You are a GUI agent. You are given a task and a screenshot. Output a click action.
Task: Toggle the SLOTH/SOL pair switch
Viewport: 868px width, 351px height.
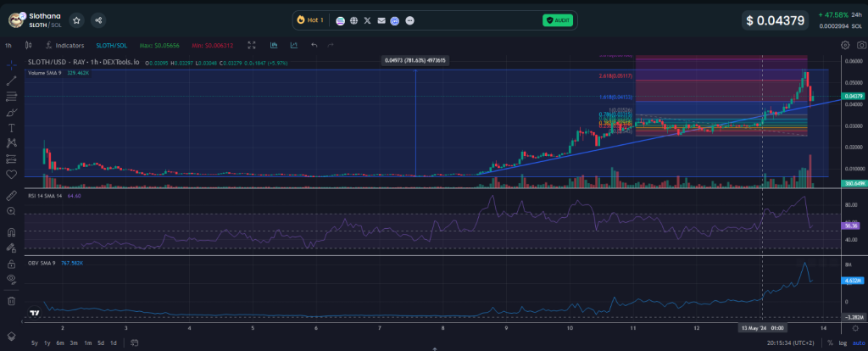point(109,46)
